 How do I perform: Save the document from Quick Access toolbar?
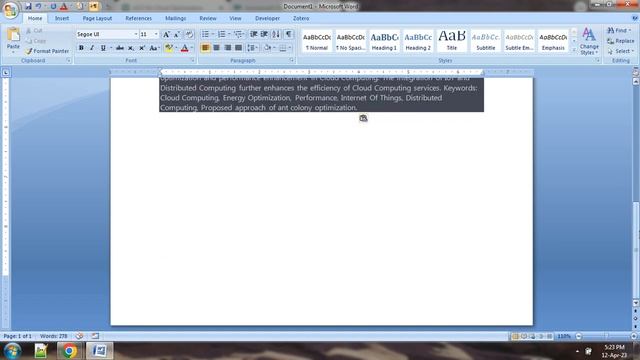tap(28, 7)
